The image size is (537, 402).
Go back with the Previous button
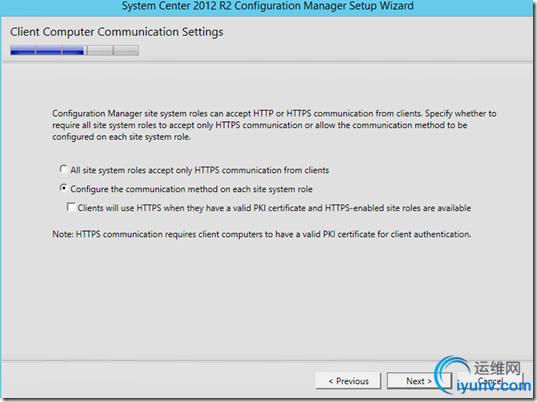[348, 381]
